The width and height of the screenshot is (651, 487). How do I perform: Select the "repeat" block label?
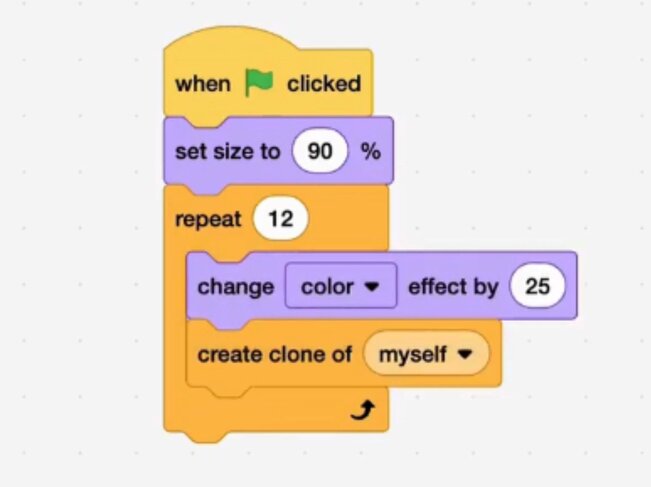click(x=208, y=220)
